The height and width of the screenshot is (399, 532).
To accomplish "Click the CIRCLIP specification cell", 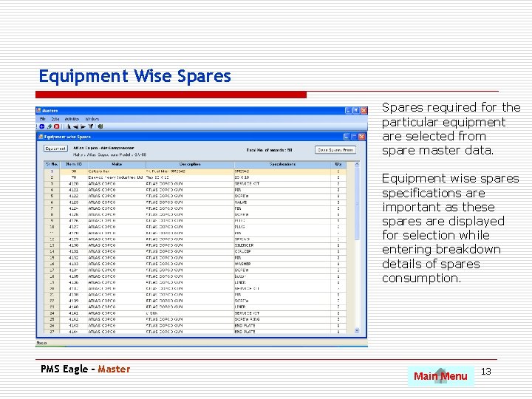I will coord(282,251).
